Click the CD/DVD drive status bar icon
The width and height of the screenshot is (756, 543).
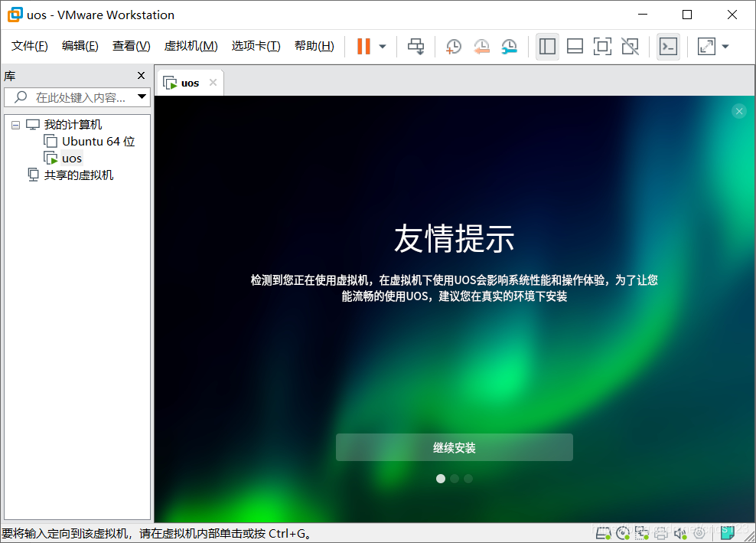click(622, 533)
